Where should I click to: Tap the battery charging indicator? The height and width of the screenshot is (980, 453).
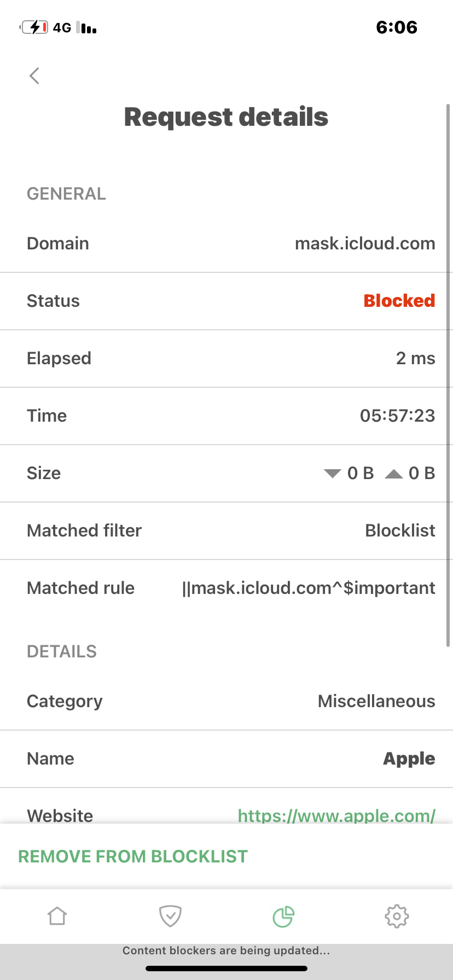coord(34,26)
